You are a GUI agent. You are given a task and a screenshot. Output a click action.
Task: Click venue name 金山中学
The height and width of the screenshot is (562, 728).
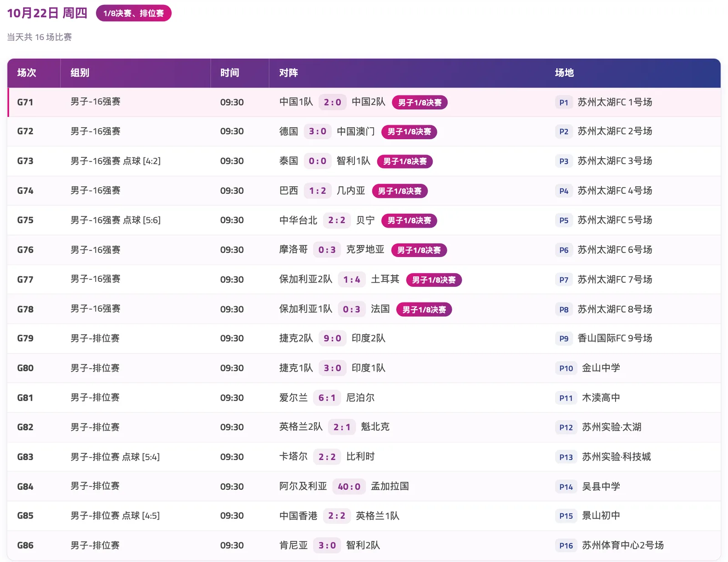(601, 368)
